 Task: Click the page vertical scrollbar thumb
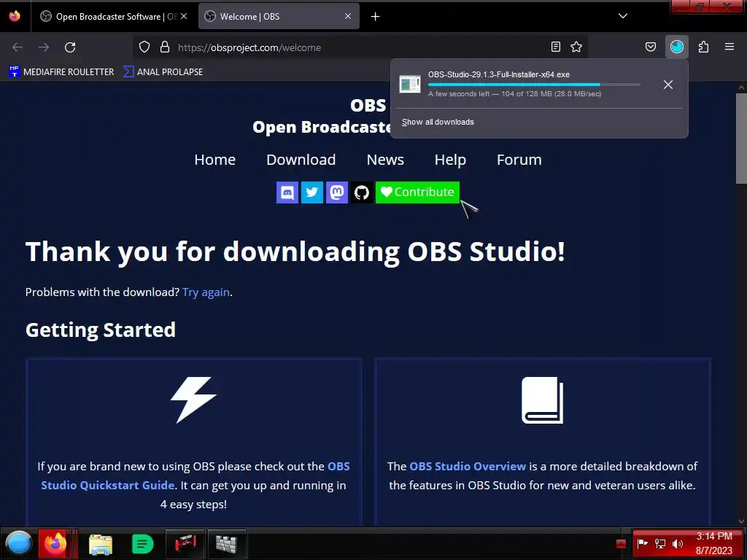[741, 138]
